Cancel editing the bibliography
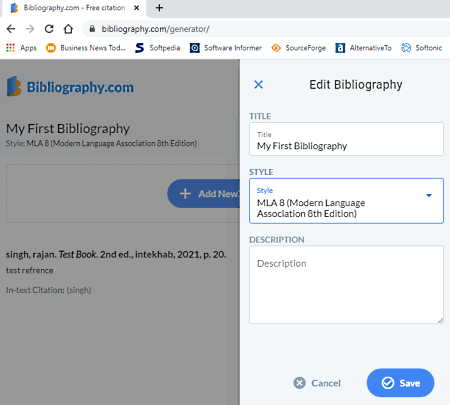Image resolution: width=450 pixels, height=405 pixels. point(317,383)
